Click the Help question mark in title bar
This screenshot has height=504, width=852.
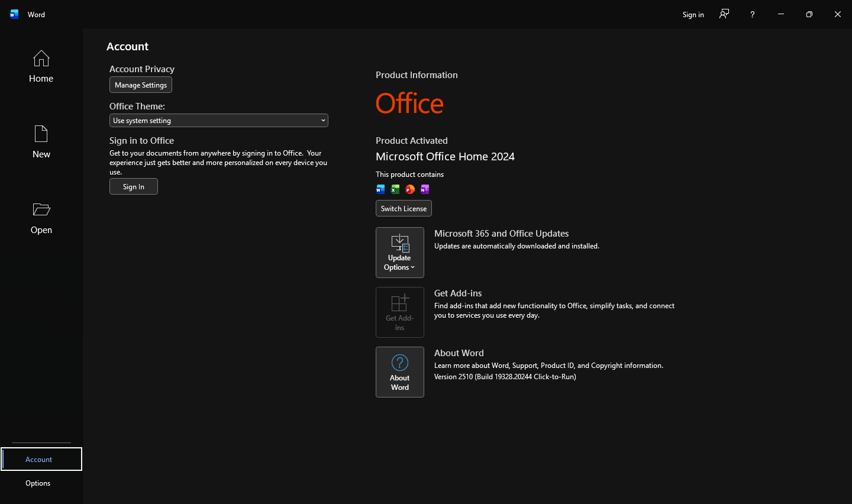tap(752, 14)
